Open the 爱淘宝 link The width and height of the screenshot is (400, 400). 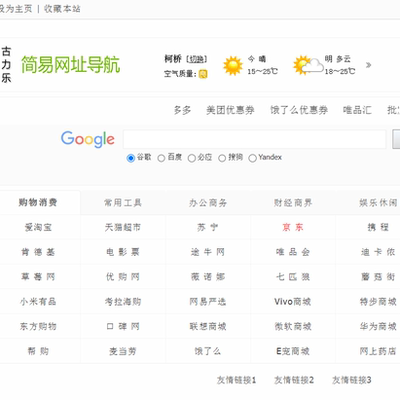click(38, 227)
